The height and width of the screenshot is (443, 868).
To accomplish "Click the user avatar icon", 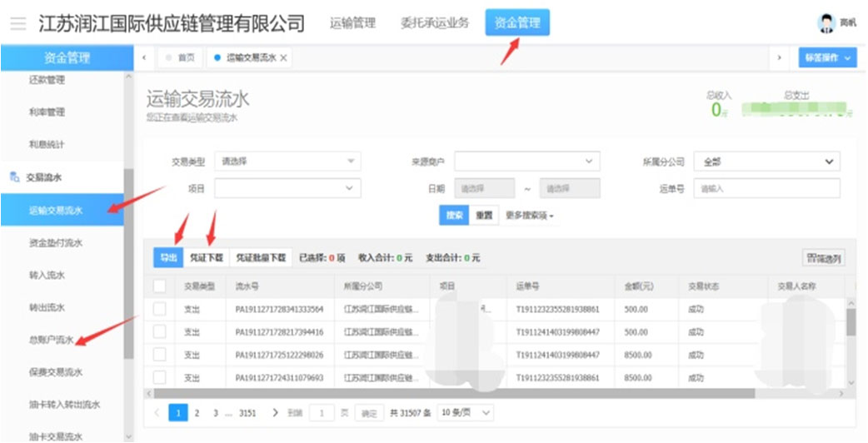I will pos(826,23).
